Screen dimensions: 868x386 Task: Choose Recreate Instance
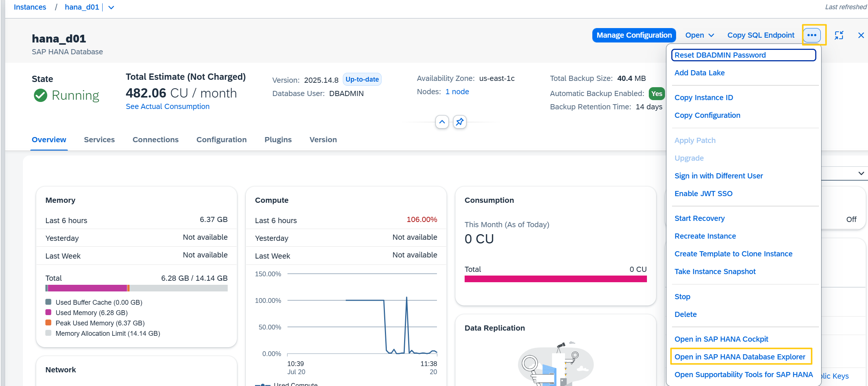click(x=705, y=236)
